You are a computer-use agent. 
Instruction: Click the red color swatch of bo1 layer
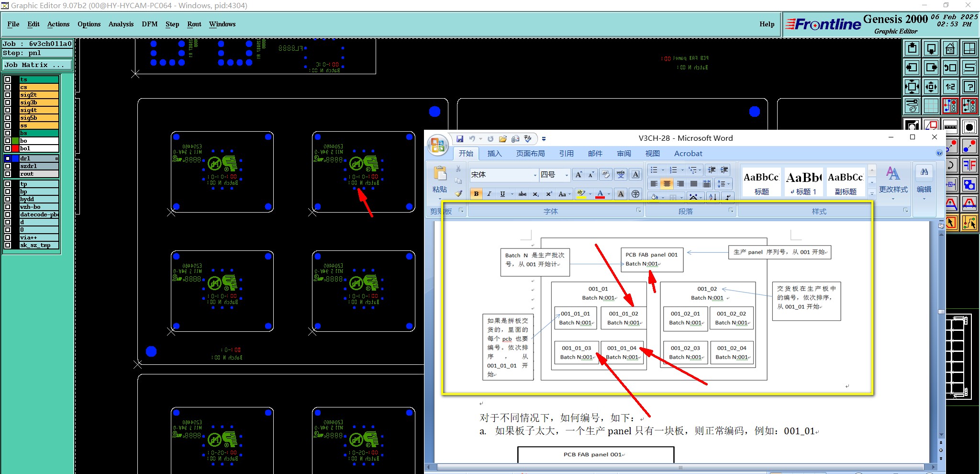tap(15, 148)
